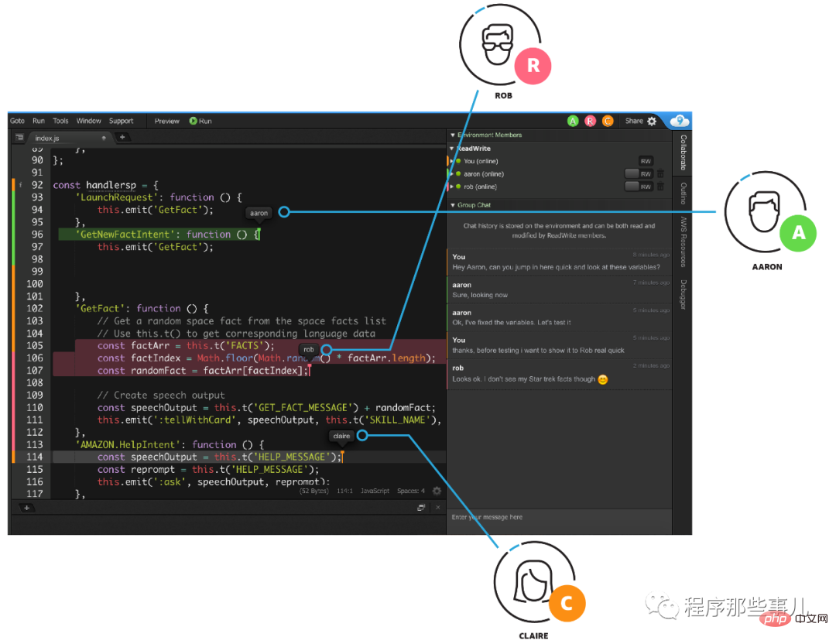Open the Run menu in menu bar
The height and width of the screenshot is (644, 836).
tap(39, 121)
